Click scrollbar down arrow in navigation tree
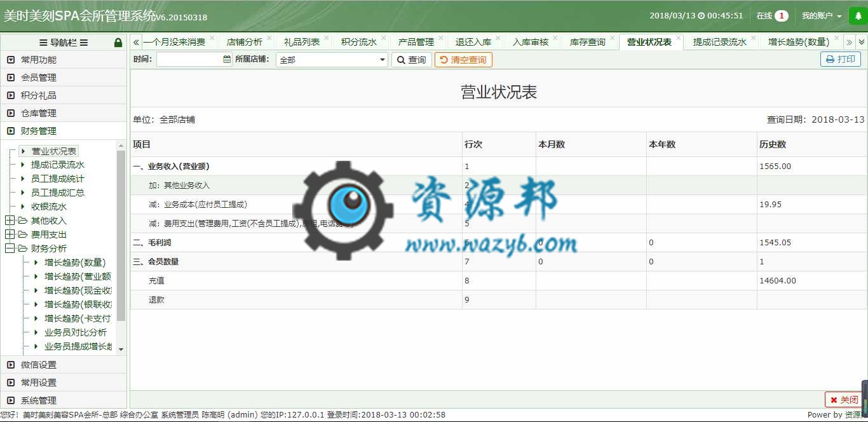The height and width of the screenshot is (422, 868). [x=121, y=349]
